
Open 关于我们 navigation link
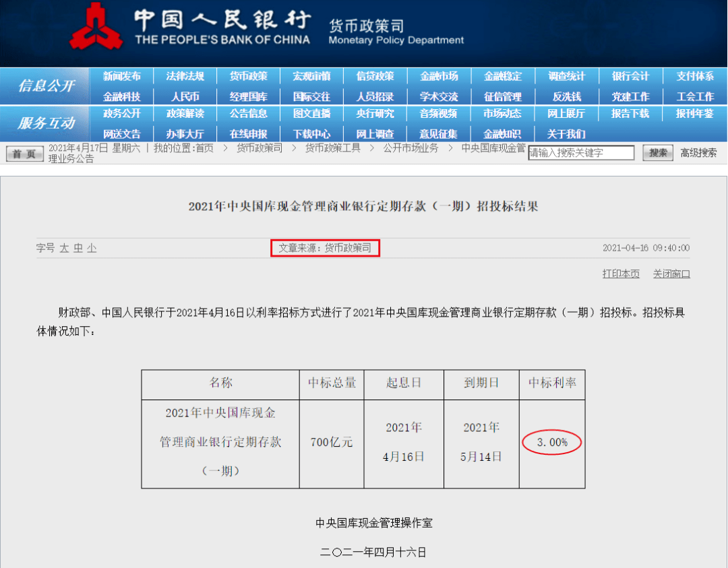click(x=566, y=134)
